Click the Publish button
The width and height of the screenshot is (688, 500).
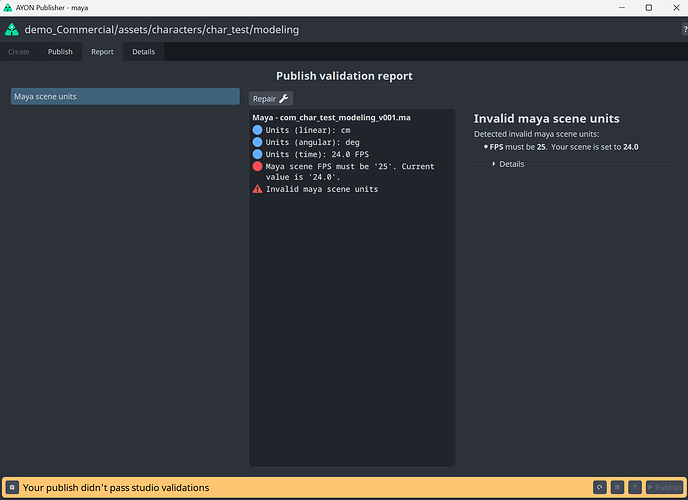(x=664, y=487)
